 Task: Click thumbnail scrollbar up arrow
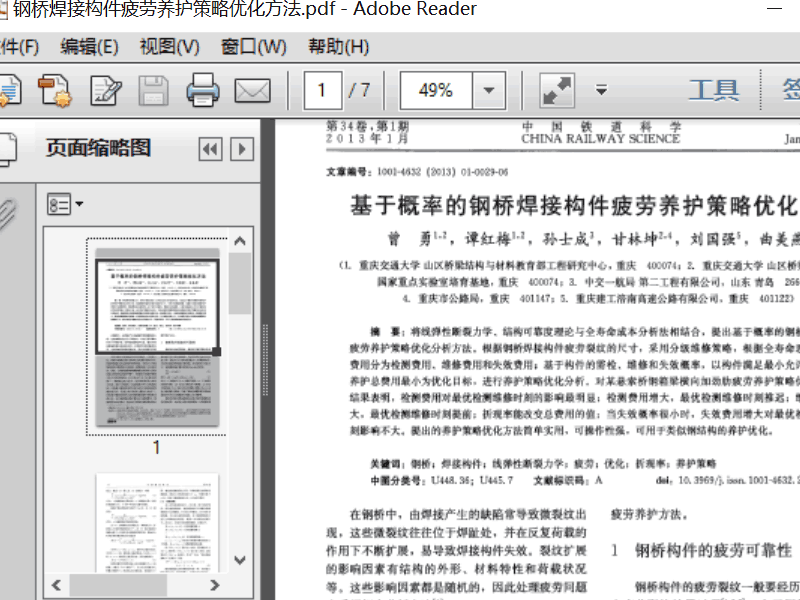[240, 241]
